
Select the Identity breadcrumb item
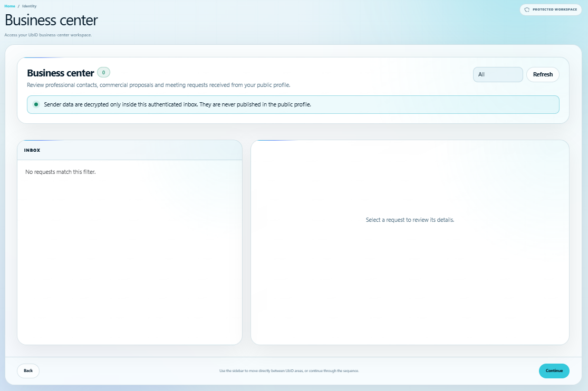tap(29, 6)
